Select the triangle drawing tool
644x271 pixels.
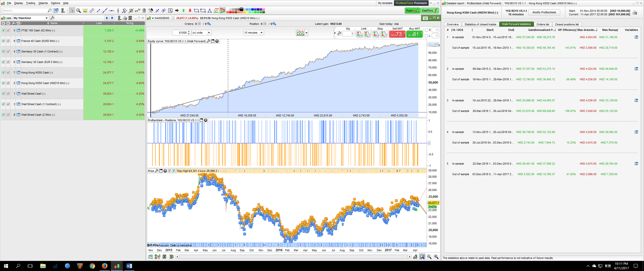(x=210, y=11)
